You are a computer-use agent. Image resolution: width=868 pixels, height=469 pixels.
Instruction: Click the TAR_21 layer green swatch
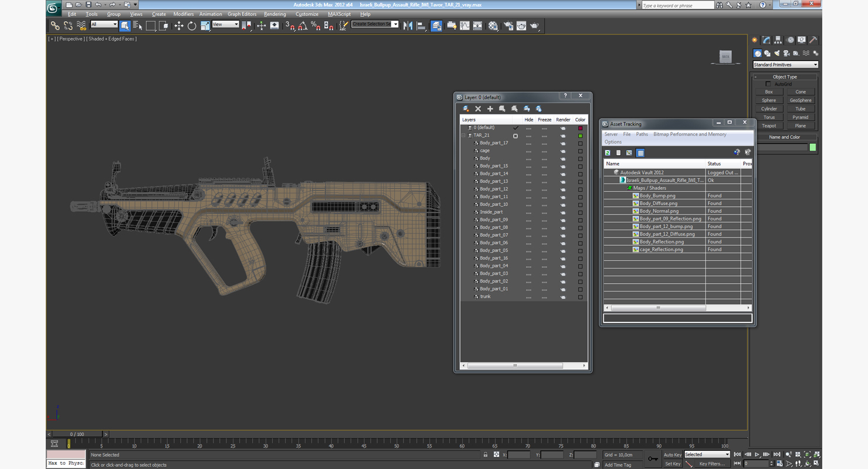[x=581, y=135]
